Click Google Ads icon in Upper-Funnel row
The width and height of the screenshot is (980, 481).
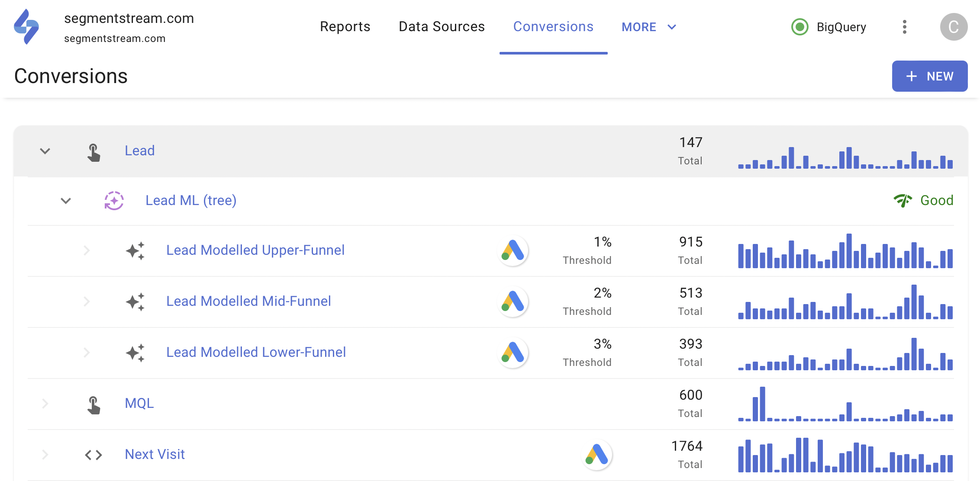coord(513,250)
